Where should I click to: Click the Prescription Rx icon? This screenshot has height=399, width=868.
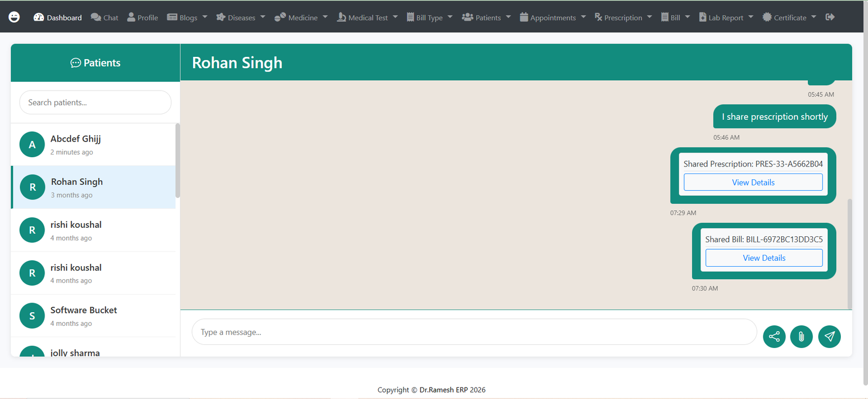(x=598, y=17)
